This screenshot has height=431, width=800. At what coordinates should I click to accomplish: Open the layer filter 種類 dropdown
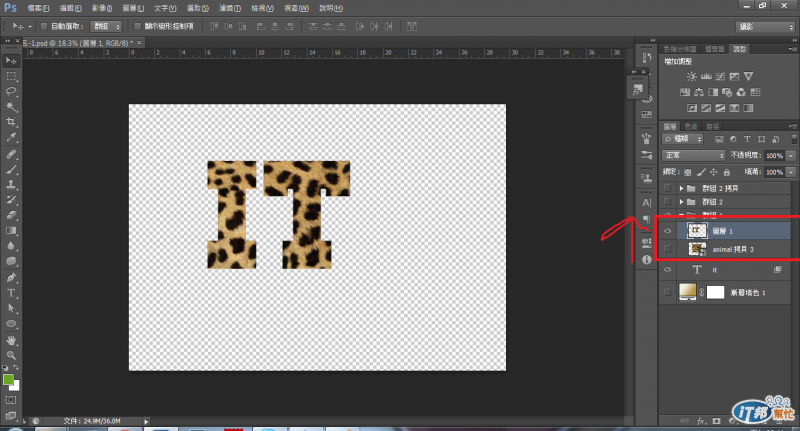(683, 139)
